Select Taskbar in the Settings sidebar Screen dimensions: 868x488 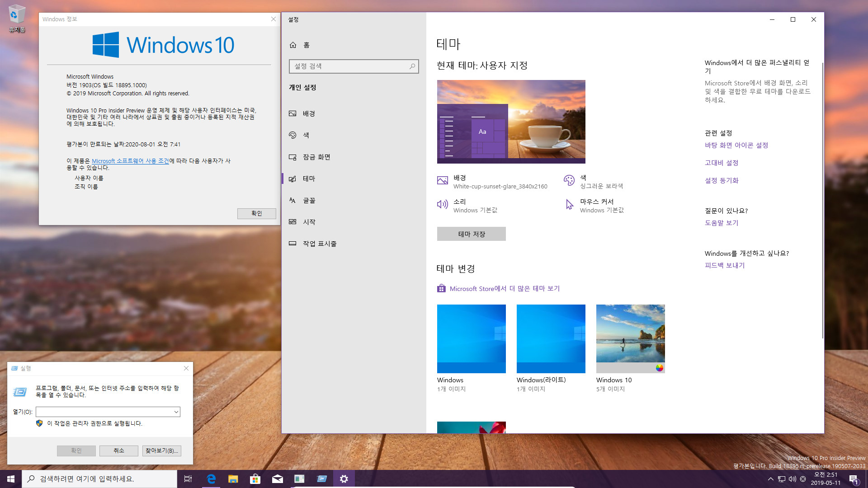pyautogui.click(x=354, y=244)
